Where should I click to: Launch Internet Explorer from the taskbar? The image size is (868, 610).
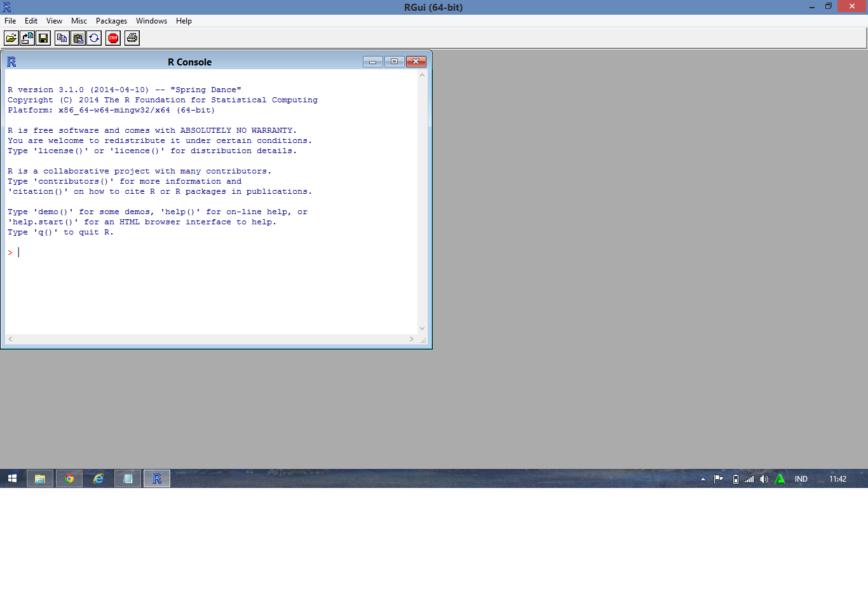point(98,478)
